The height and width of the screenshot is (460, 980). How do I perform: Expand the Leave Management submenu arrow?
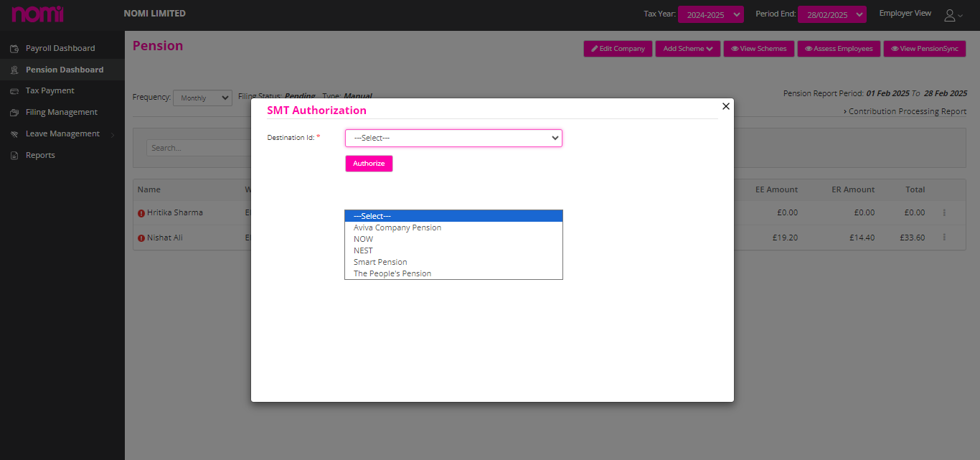coord(113,134)
